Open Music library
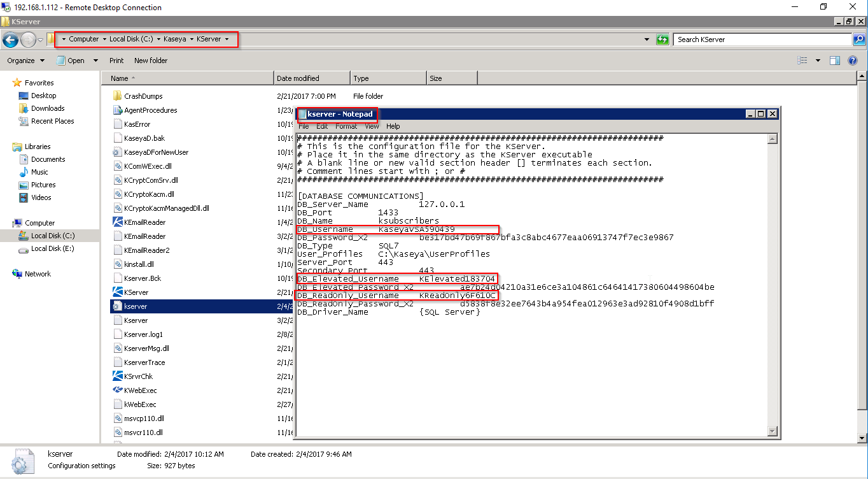868x479 pixels. pos(39,172)
